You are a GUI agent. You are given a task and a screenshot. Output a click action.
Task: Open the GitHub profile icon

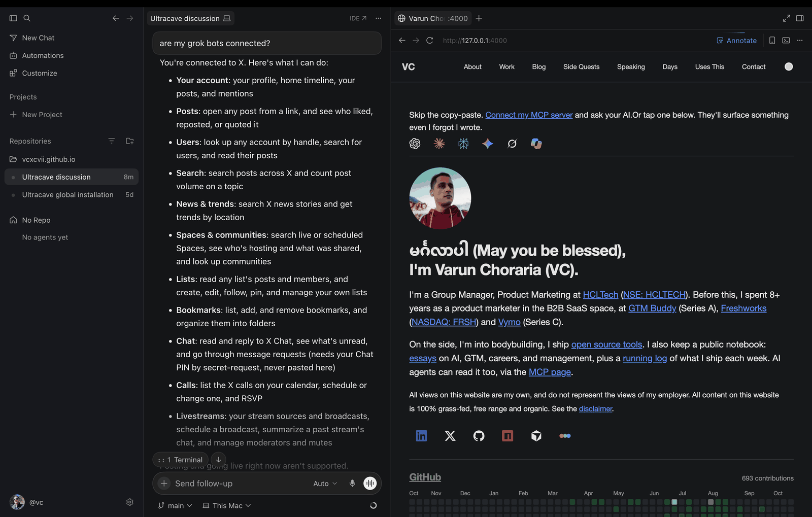pyautogui.click(x=479, y=436)
